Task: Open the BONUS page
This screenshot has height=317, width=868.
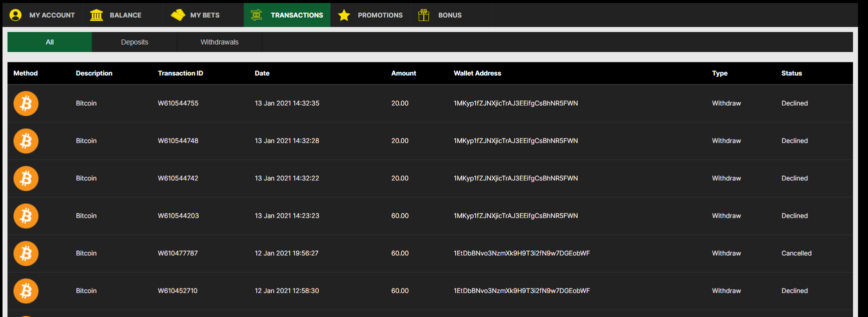Action: pos(451,15)
